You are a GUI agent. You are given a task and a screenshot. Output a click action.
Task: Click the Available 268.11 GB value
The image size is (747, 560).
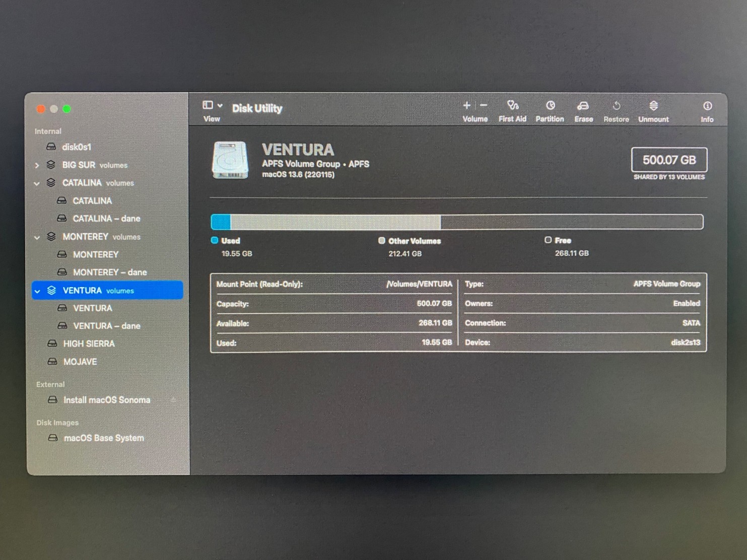435,323
